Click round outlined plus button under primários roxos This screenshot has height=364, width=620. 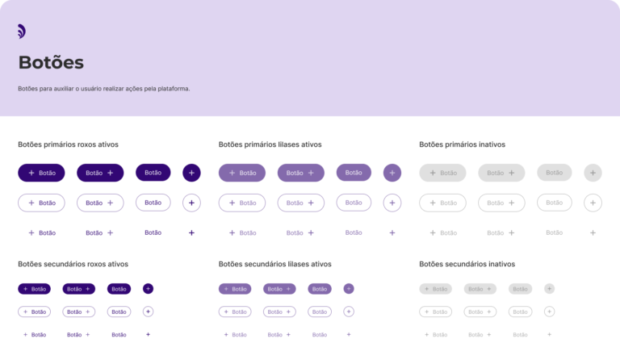pyautogui.click(x=191, y=203)
